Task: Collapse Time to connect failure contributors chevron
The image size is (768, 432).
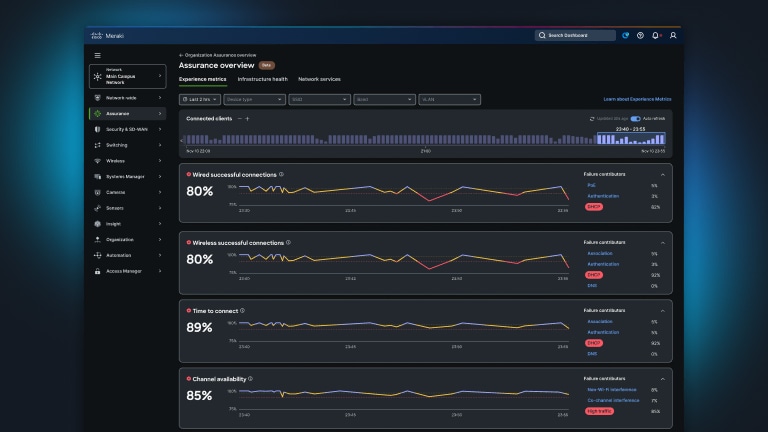Action: click(x=663, y=311)
